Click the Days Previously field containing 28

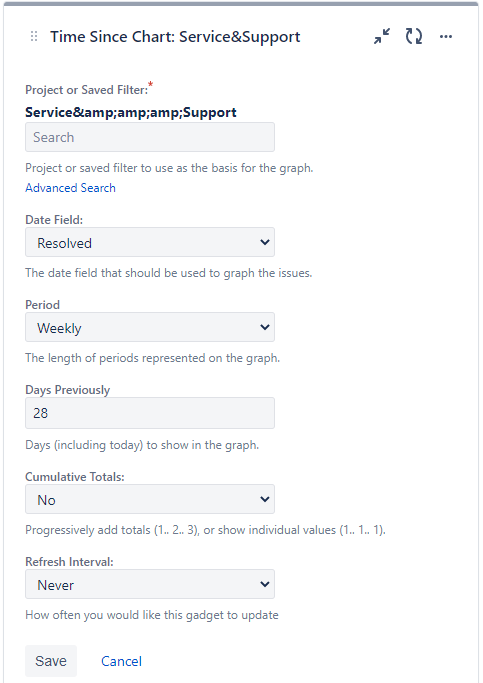pos(150,413)
